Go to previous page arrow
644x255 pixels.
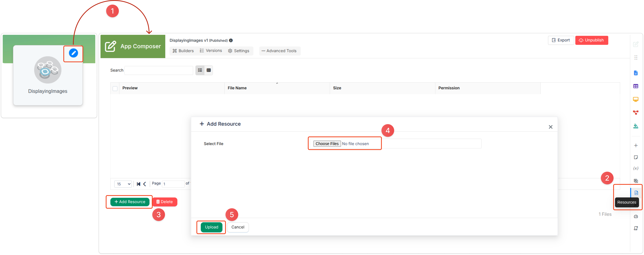point(145,184)
